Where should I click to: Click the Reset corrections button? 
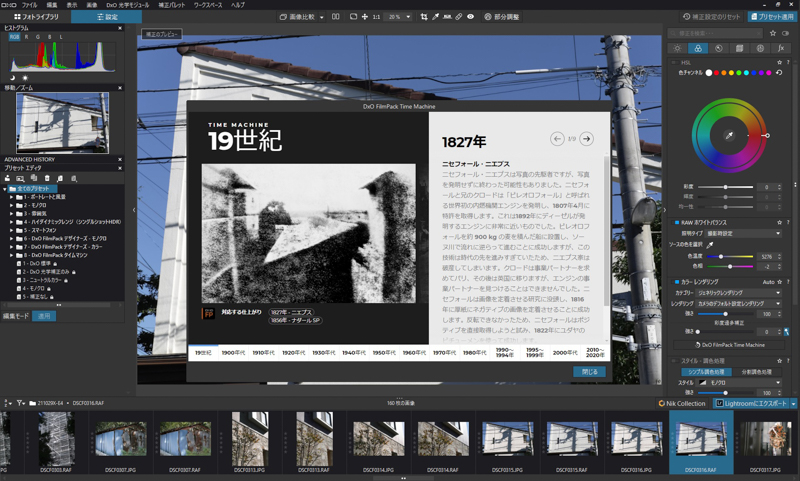tap(711, 17)
